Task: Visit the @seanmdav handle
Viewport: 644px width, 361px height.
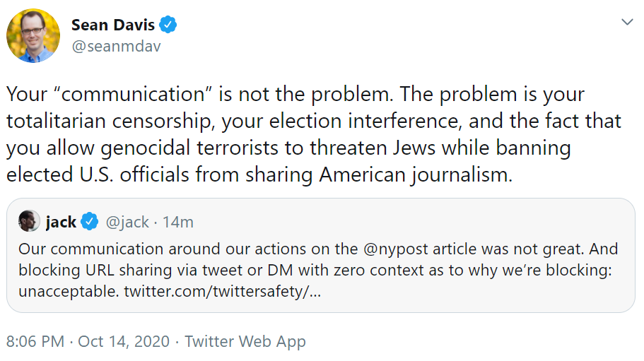Action: click(116, 47)
